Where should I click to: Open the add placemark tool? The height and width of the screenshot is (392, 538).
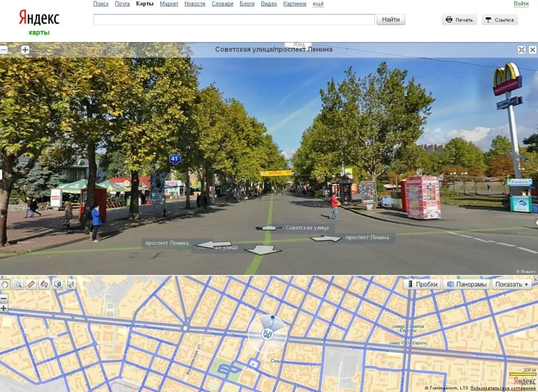click(58, 284)
